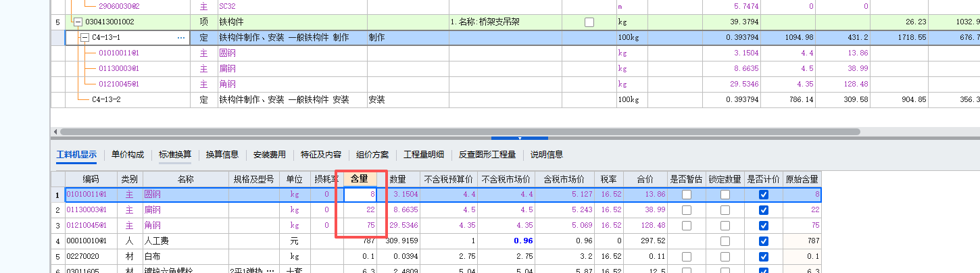
Task: Collapse the 030413001002 item row
Action: tap(78, 22)
